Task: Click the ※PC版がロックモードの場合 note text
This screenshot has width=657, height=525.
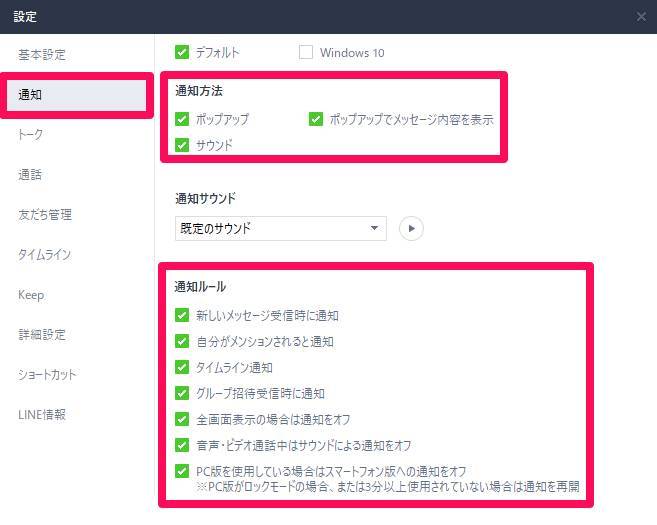Action: click(388, 486)
